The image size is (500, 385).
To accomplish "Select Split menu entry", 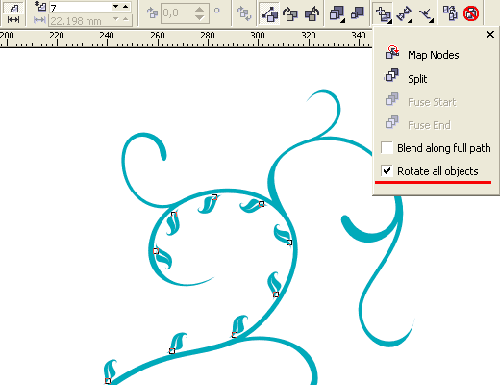I will (x=417, y=79).
